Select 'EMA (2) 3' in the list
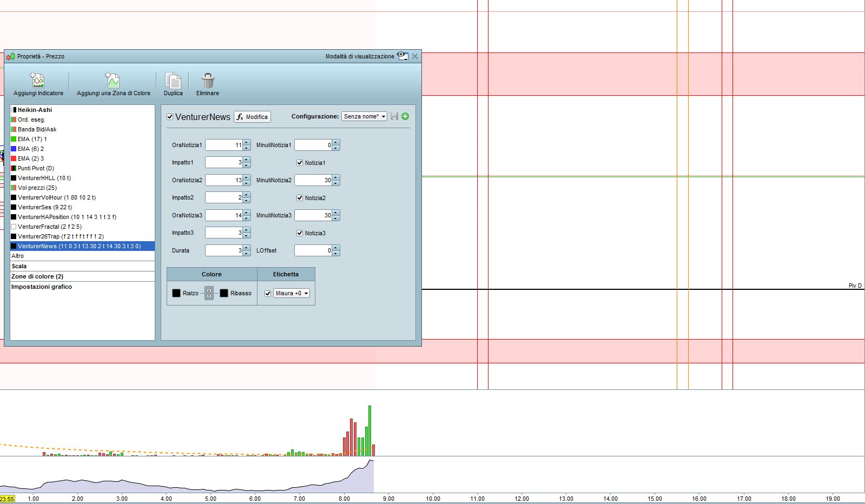865x504 pixels. point(82,158)
